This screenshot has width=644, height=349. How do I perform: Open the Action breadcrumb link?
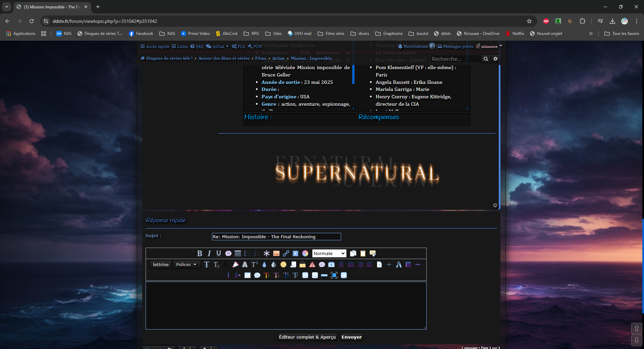pyautogui.click(x=278, y=58)
